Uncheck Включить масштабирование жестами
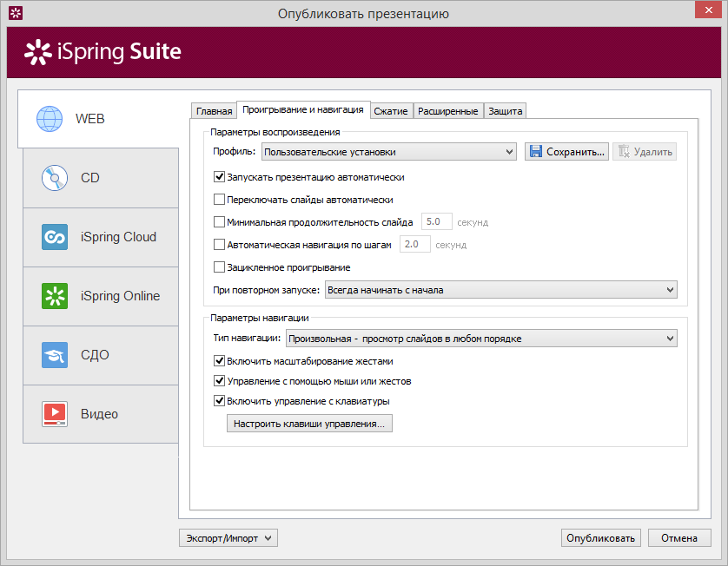The height and width of the screenshot is (566, 728). click(219, 361)
